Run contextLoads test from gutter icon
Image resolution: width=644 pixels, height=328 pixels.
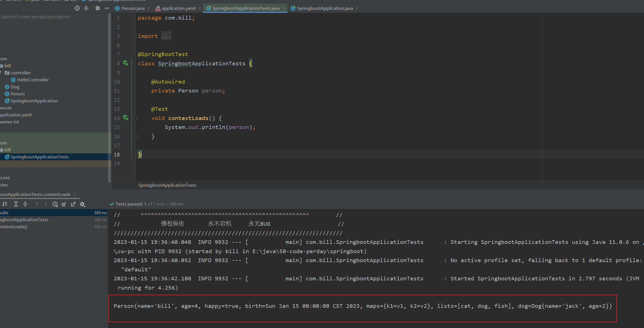click(x=125, y=118)
